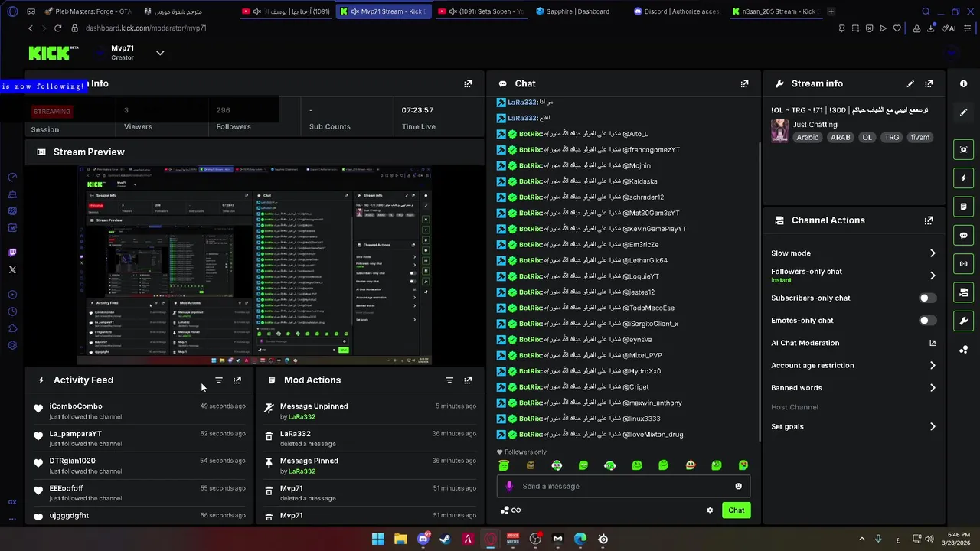Open new browser tab with plus button
Image resolution: width=980 pixels, height=551 pixels.
(831, 11)
